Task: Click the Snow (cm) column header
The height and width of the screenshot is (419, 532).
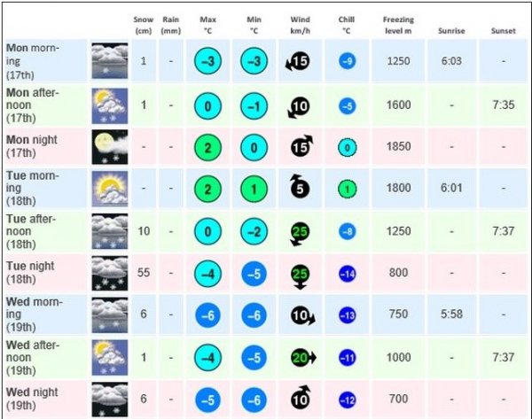Action: pos(144,24)
